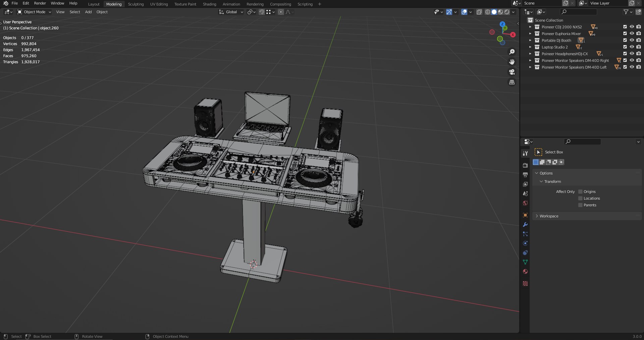The width and height of the screenshot is (644, 340).
Task: Open the Add menu in viewport header
Action: click(88, 12)
